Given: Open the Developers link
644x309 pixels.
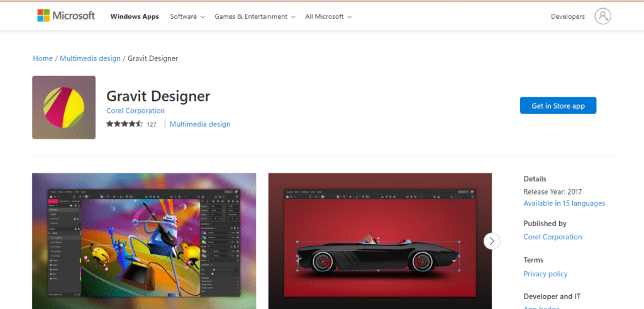Looking at the screenshot, I should 568,16.
